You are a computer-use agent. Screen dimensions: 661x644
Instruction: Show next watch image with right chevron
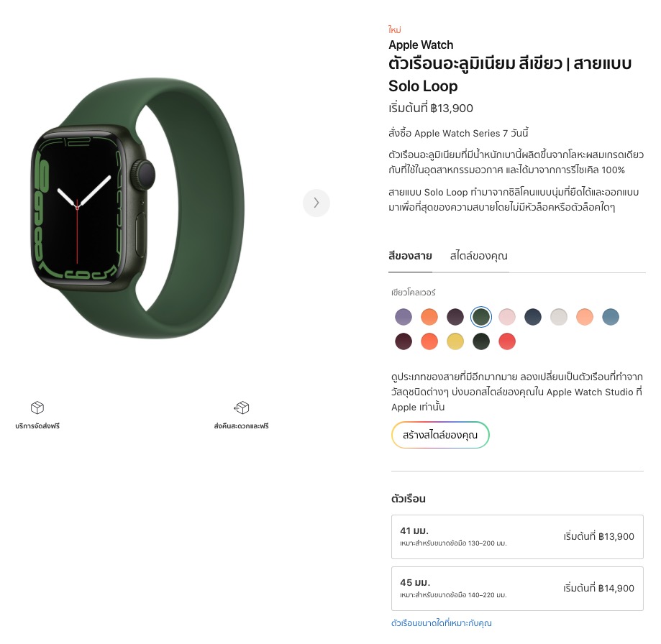click(x=316, y=203)
